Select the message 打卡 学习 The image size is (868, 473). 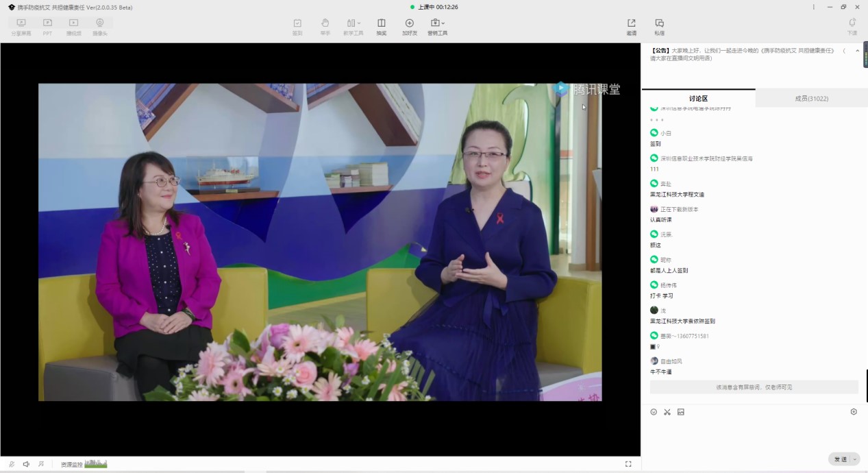click(662, 296)
